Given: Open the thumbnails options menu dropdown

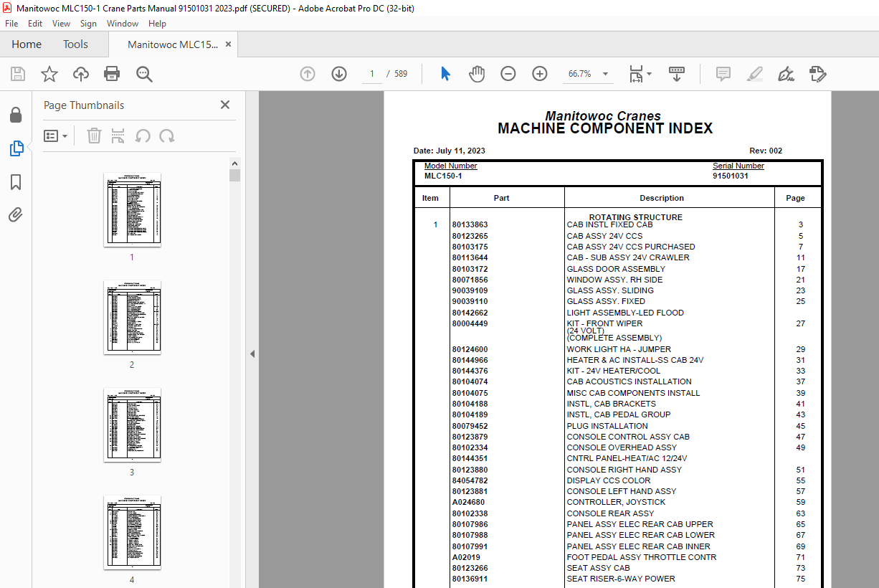Looking at the screenshot, I should (x=56, y=136).
